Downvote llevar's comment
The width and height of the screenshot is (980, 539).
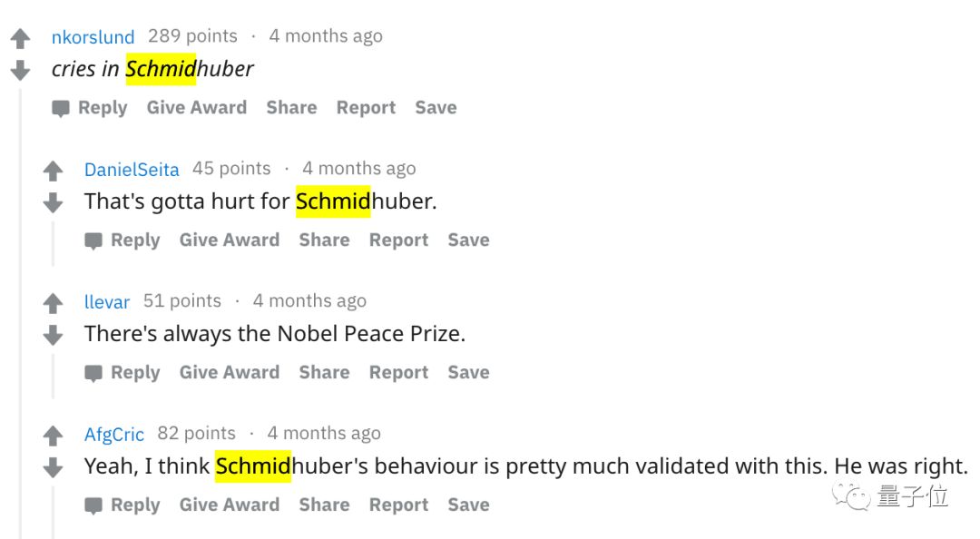pos(53,335)
